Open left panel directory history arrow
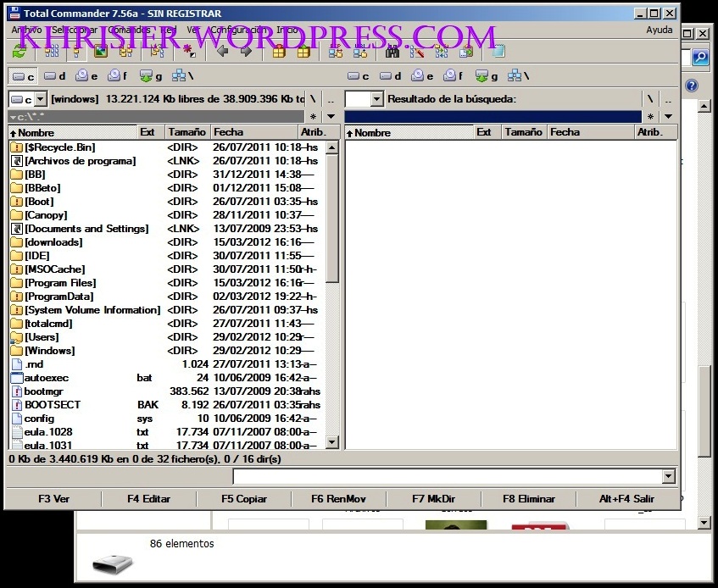Image resolution: width=718 pixels, height=588 pixels. coord(331,117)
